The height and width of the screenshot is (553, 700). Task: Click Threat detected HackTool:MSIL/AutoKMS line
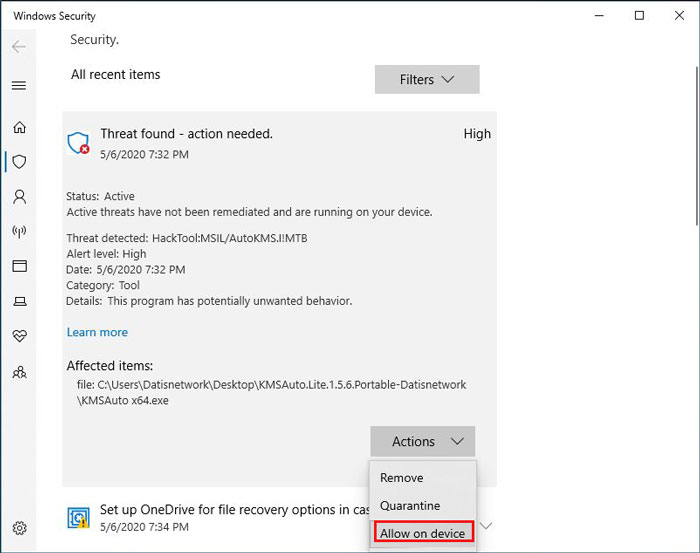pos(187,238)
